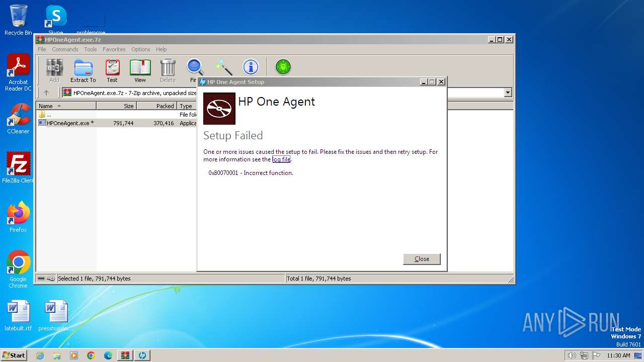Click the View file toolbar icon
The image size is (644, 362).
coord(140,70)
